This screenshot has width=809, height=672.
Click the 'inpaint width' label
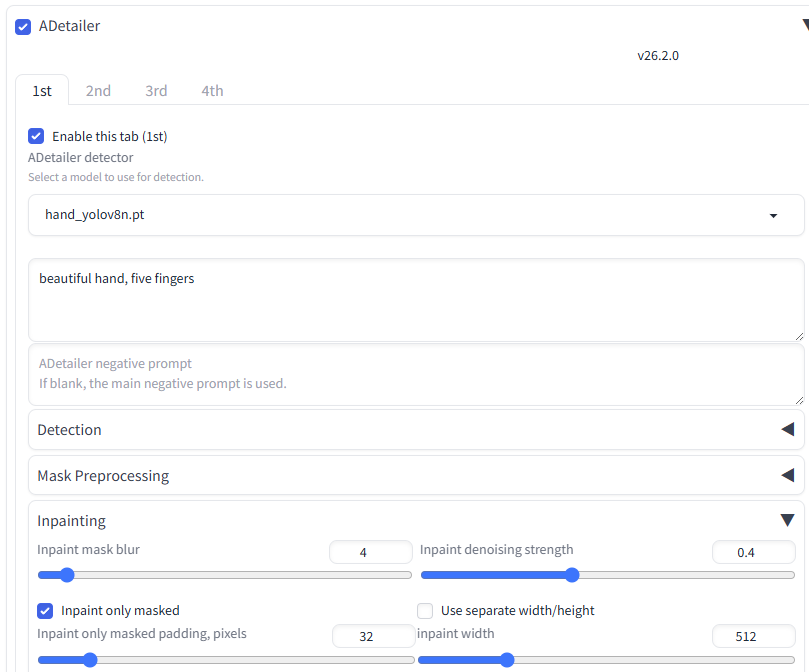[x=456, y=634]
